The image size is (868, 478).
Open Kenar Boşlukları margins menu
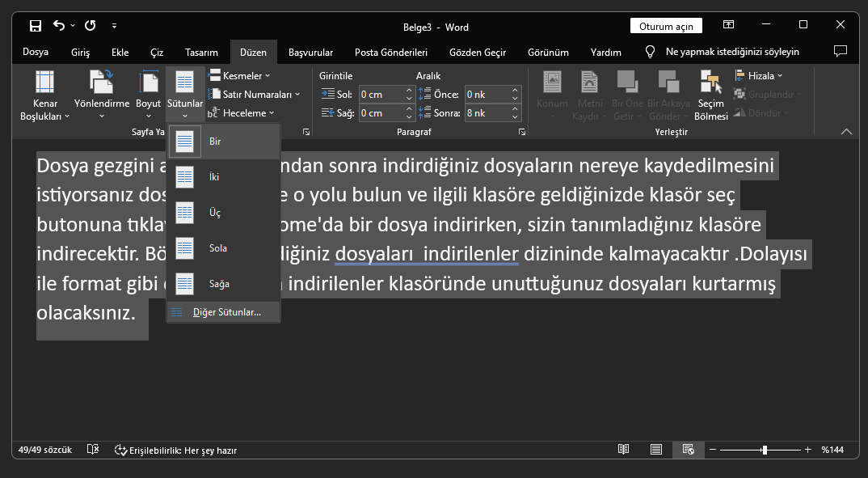[x=44, y=95]
